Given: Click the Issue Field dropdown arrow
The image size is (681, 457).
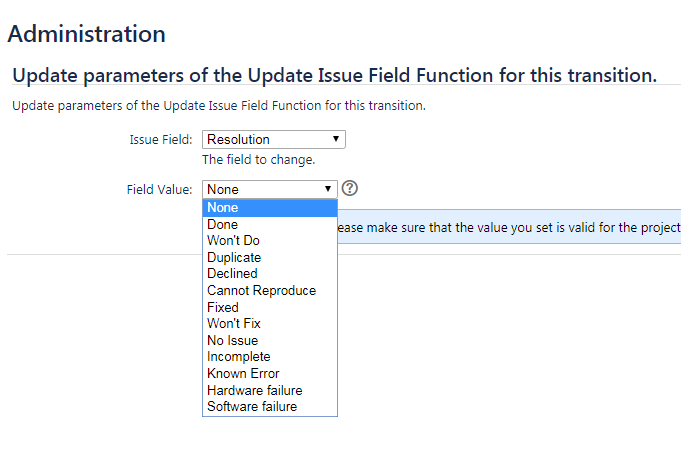Looking at the screenshot, I should (336, 139).
